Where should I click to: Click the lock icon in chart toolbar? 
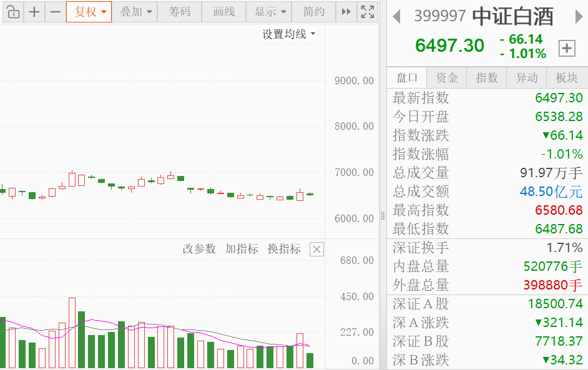point(13,12)
